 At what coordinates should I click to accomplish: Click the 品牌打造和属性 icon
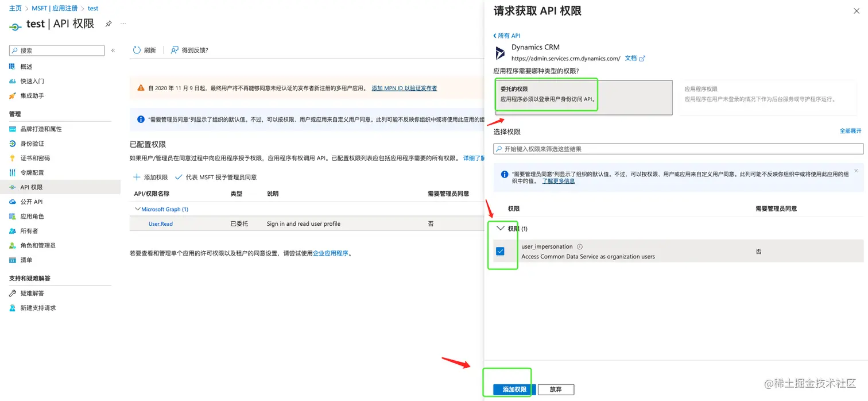pos(13,129)
